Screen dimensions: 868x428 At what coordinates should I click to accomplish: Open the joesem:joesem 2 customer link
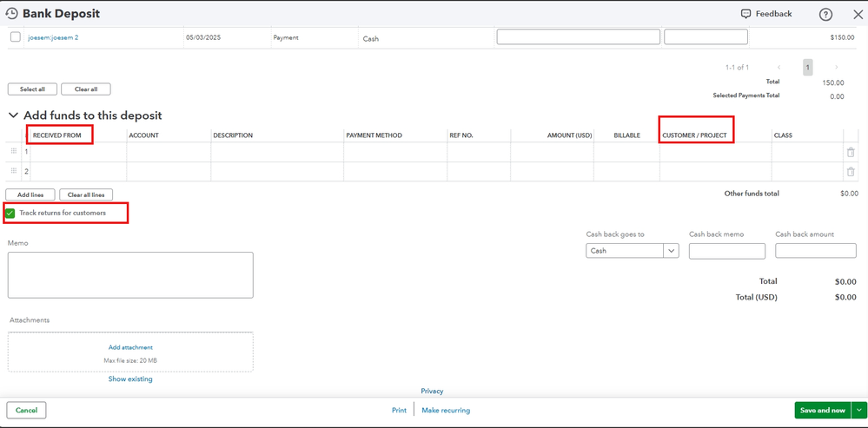pyautogui.click(x=53, y=37)
